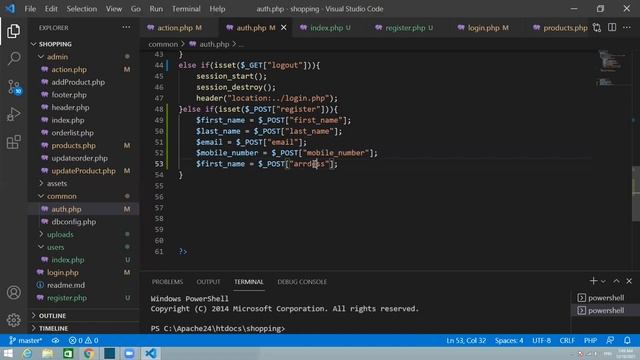
Task: Open addProduct.php in explorer
Action: coord(84,82)
